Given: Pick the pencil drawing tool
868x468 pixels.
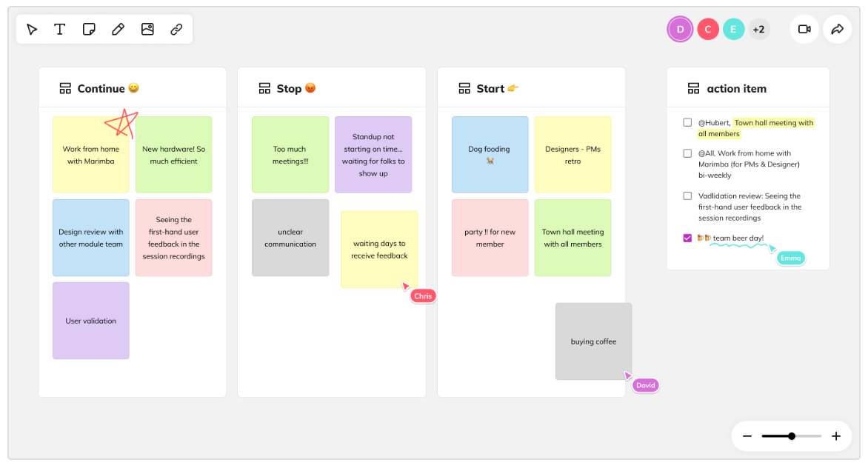Looking at the screenshot, I should coord(118,30).
